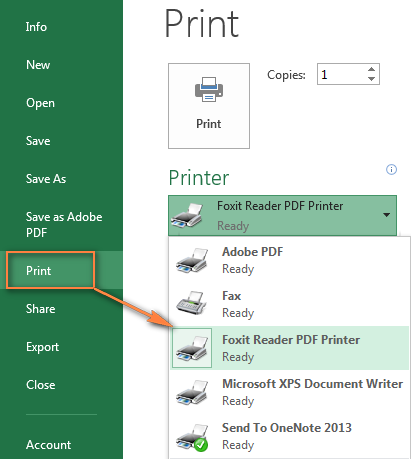Click the printer glyph on Print button

point(209,89)
